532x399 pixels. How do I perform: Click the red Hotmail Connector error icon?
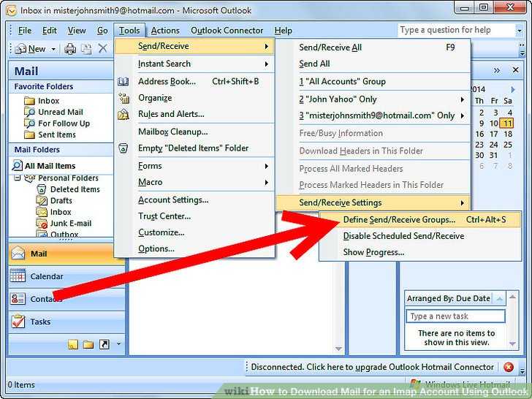[x=509, y=367]
